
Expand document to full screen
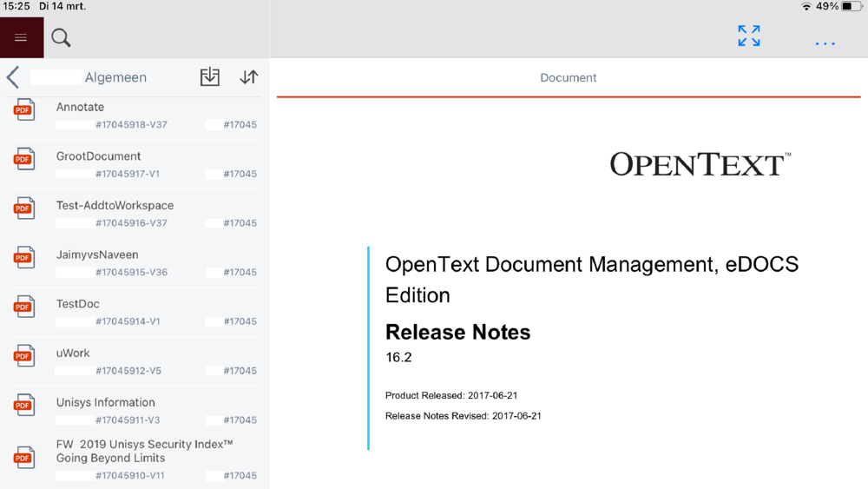pos(748,36)
